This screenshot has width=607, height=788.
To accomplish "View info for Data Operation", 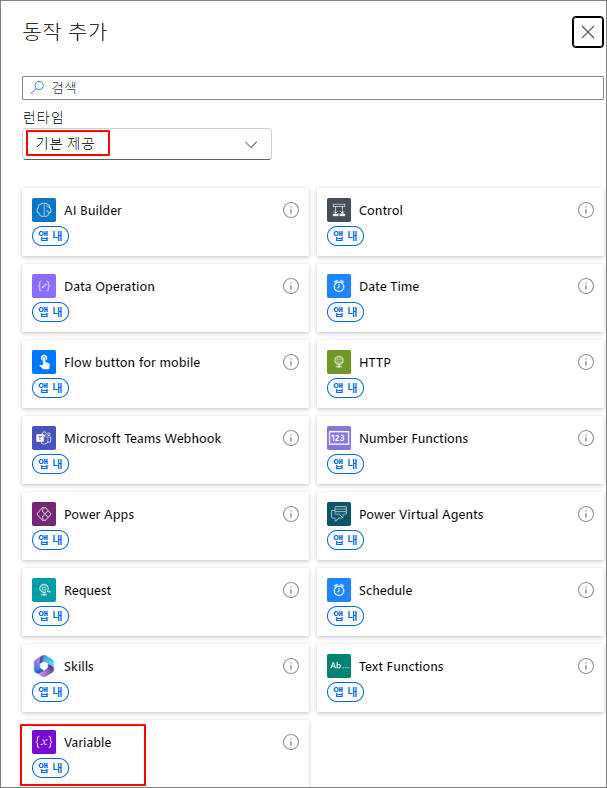I will pyautogui.click(x=291, y=286).
